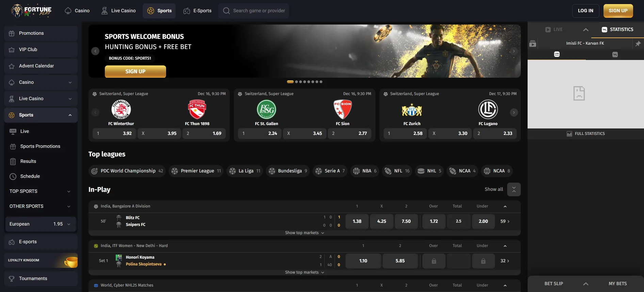Screen dimensions: 644x292
Task: Collapse India ITF Women New Delhi group
Action: [505, 246]
